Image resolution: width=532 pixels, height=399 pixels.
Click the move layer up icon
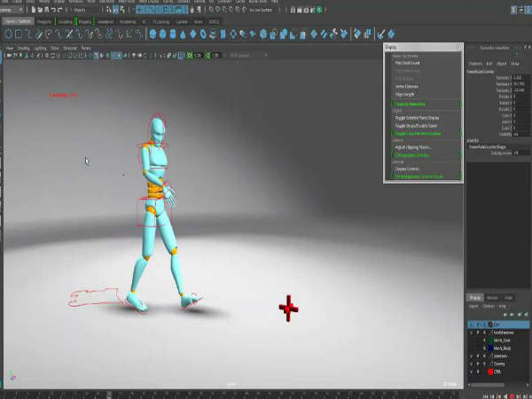click(x=506, y=316)
